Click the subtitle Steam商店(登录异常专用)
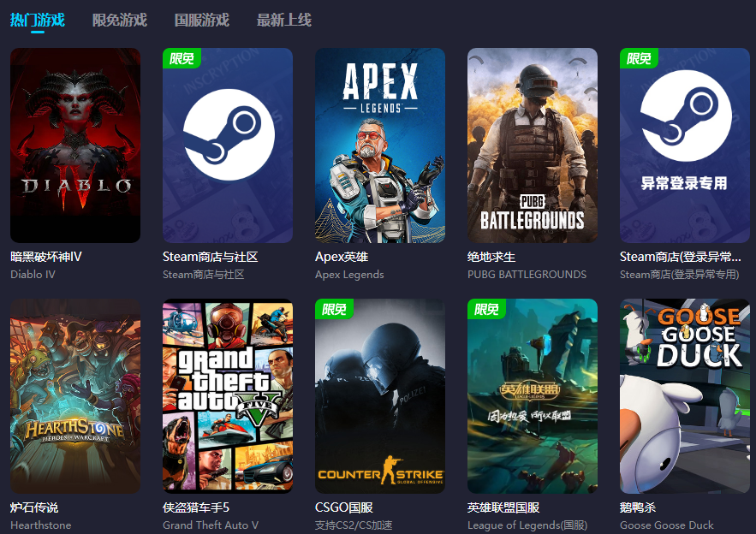756x534 pixels. (679, 274)
